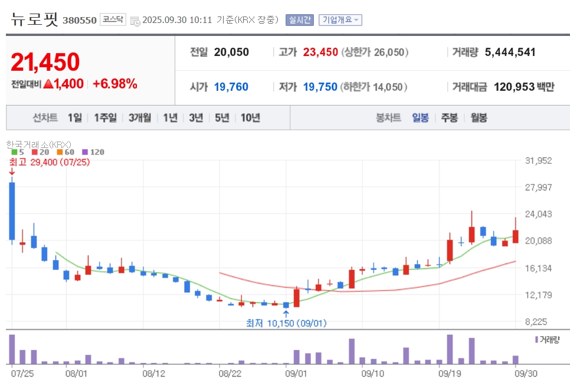The width and height of the screenshot is (570, 392).
Task: Click the 코스닥 market badge
Action: point(113,19)
